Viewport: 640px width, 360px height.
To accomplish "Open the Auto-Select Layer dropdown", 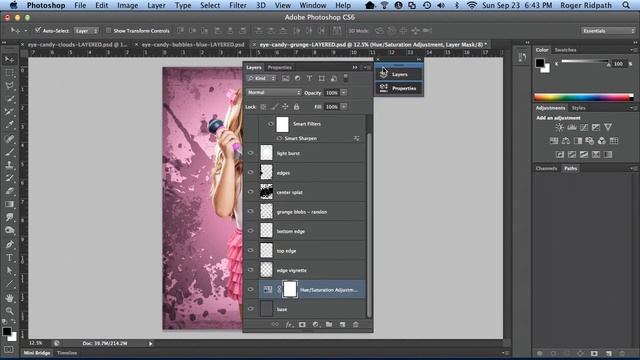I will click(86, 31).
